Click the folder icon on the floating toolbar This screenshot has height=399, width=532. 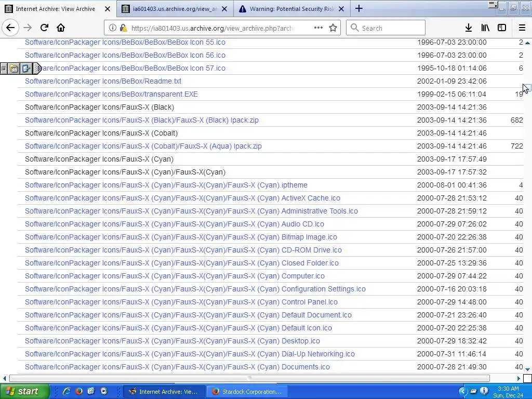tap(14, 69)
